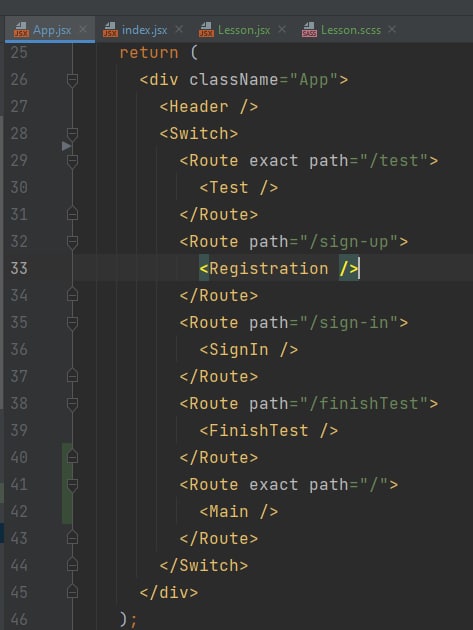
Task: Open the index.jsx tab
Action: [x=144, y=29]
